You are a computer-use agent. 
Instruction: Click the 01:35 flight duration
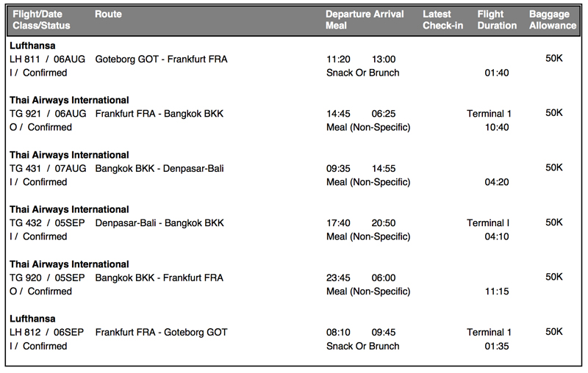pyautogui.click(x=497, y=346)
